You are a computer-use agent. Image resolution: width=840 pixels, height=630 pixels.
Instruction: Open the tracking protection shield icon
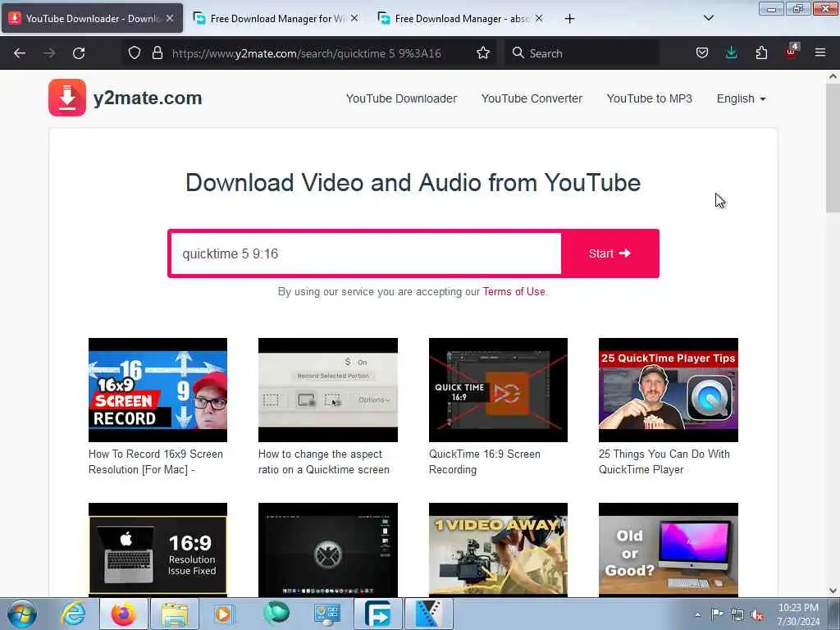(135, 53)
